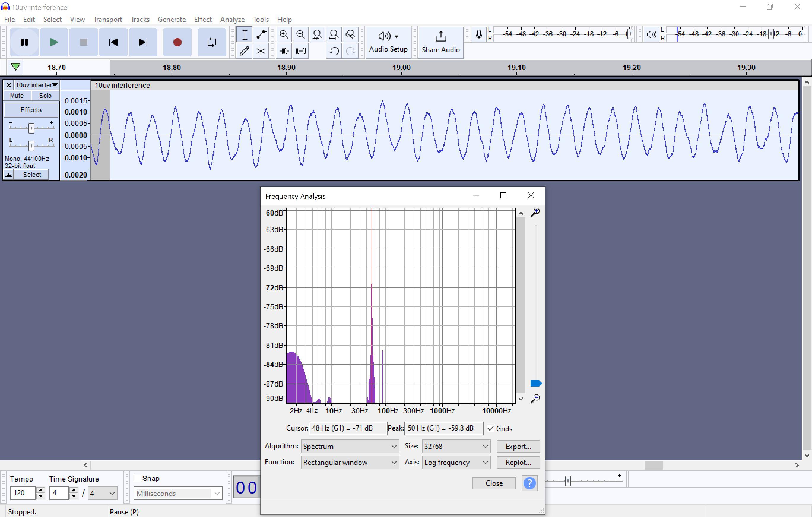The image size is (812, 517).
Task: Click the Export... button
Action: (x=518, y=446)
